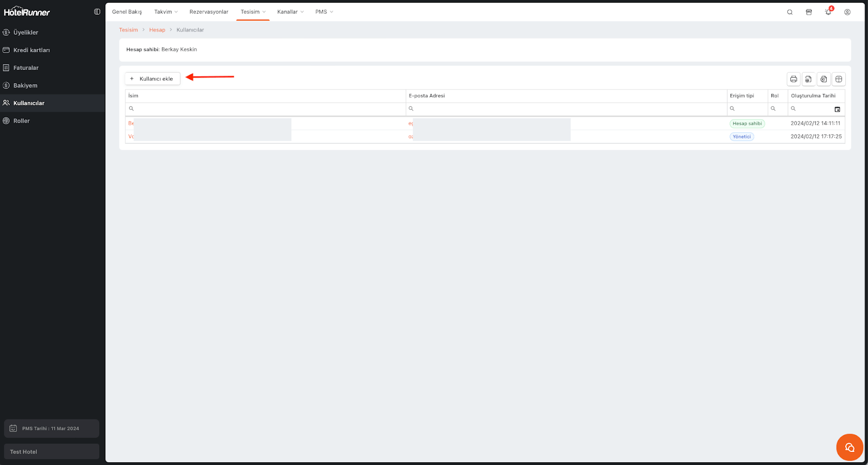Click the store icon in the top bar
868x465 pixels.
pyautogui.click(x=809, y=12)
